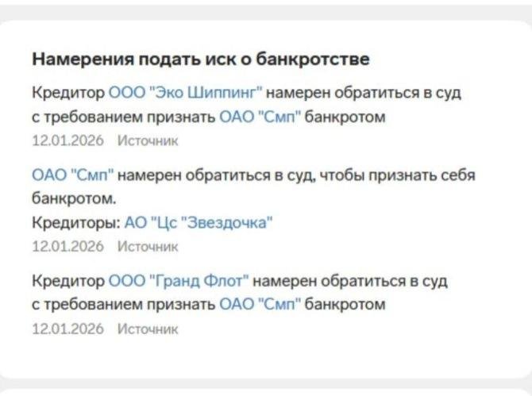Click банкротом ending the Эко Шиппинг notice

coord(345,117)
